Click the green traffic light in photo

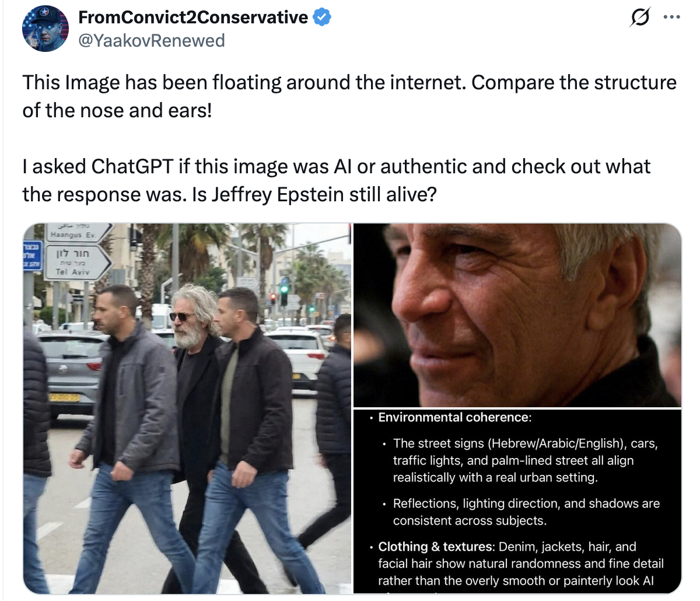[285, 289]
